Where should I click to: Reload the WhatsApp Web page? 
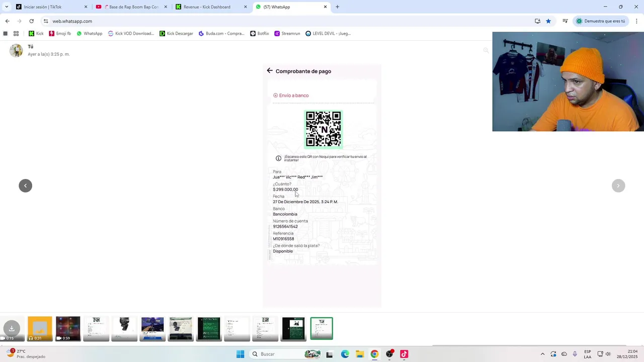pos(31,21)
